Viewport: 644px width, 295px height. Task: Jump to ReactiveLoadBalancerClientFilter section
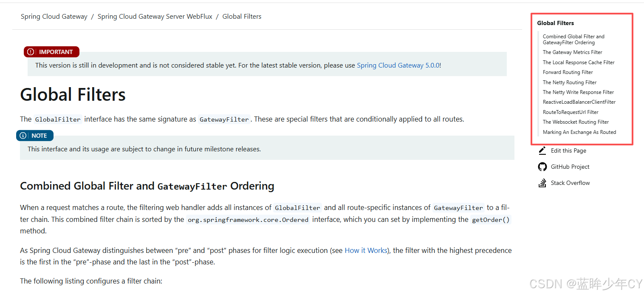(x=579, y=102)
